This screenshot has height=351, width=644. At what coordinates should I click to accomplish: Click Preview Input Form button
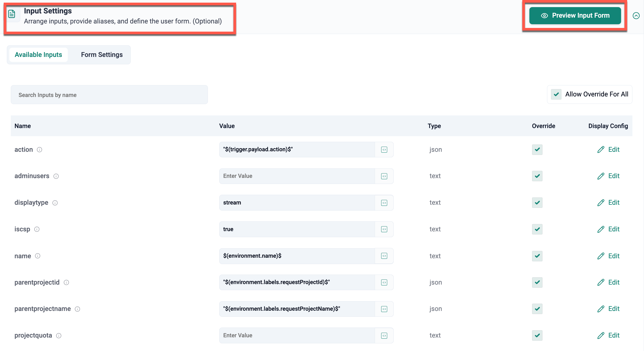click(575, 16)
